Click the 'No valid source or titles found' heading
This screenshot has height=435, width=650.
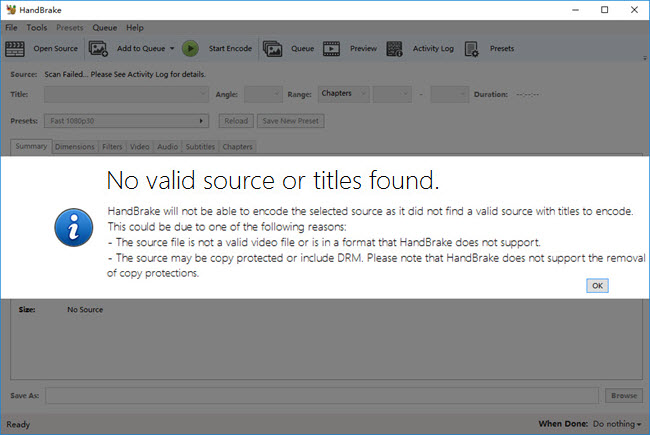[x=273, y=180]
